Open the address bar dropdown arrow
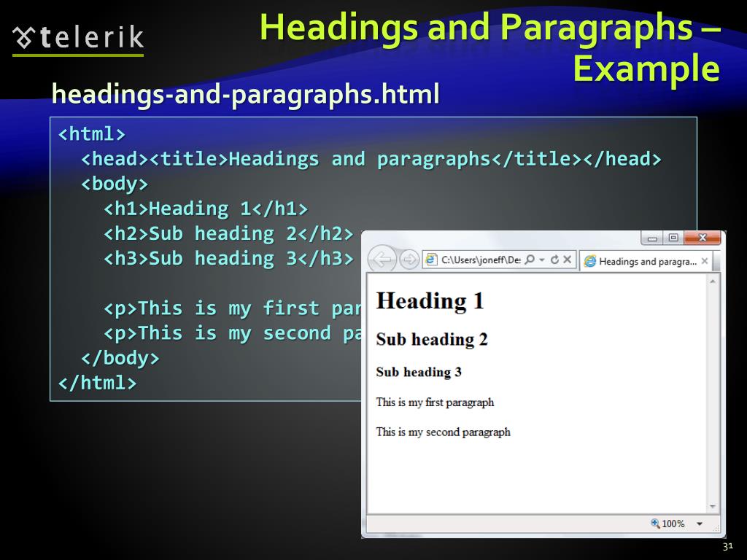747x560 pixels. point(542,260)
